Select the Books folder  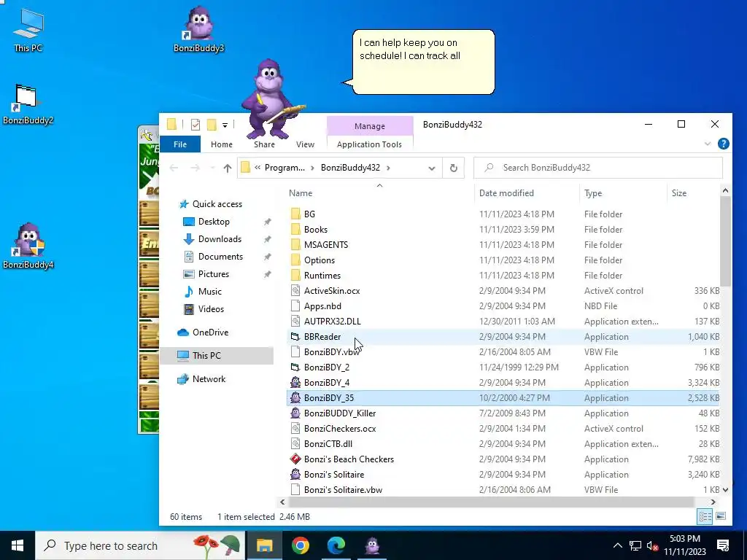(x=315, y=230)
